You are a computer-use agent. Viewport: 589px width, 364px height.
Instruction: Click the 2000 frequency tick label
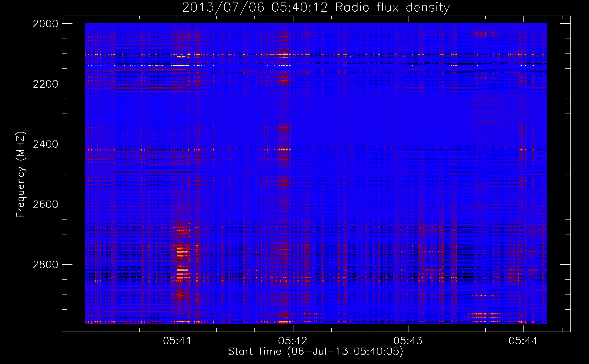click(x=46, y=24)
